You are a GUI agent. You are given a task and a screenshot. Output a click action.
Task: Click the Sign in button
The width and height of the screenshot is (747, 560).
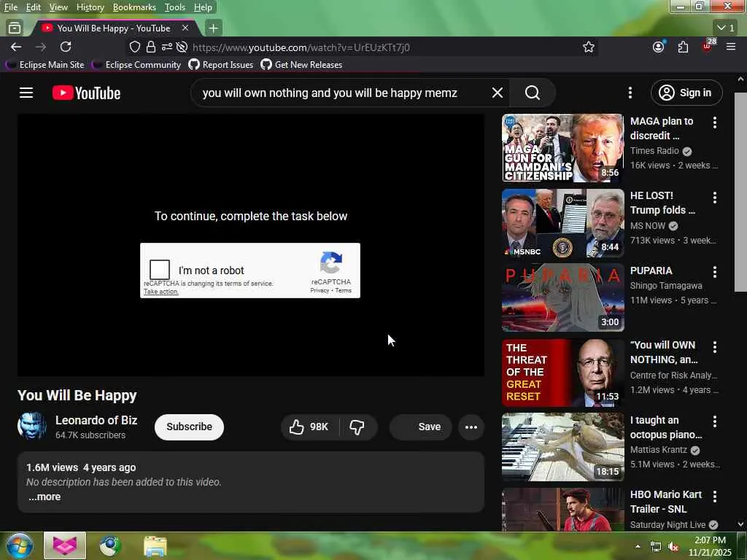686,93
